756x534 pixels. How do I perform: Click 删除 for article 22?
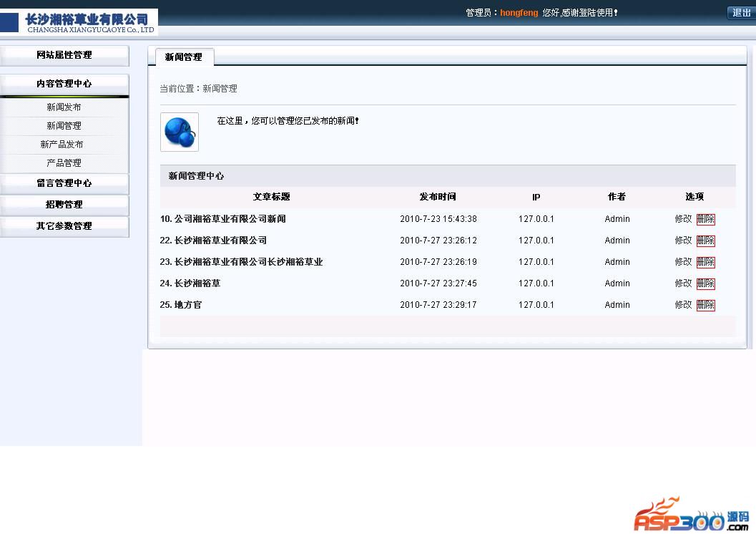706,241
